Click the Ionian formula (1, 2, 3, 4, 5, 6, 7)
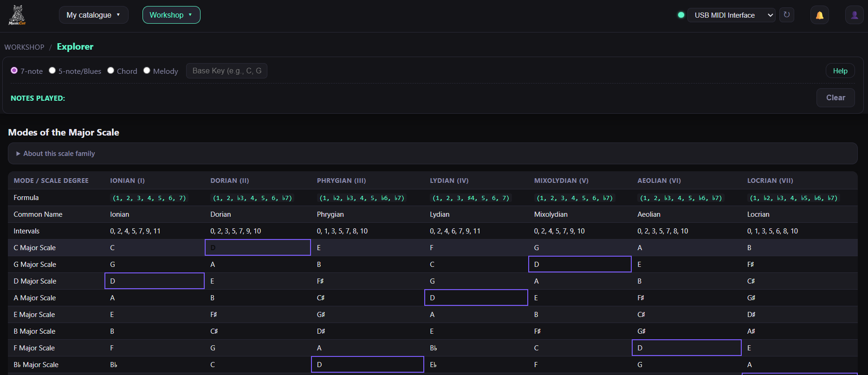 (x=149, y=198)
